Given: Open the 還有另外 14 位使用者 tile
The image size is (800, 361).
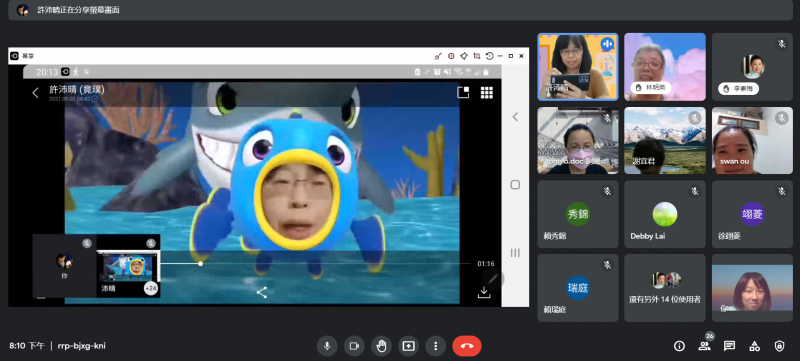Looking at the screenshot, I should tap(665, 288).
